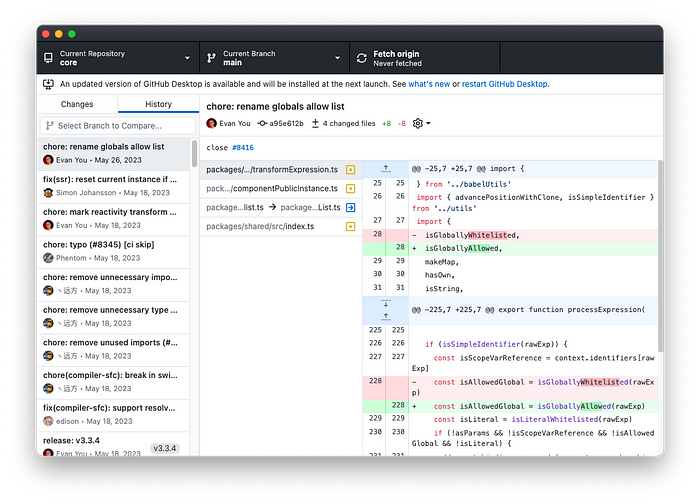The height and width of the screenshot is (504, 700).
Task: Click the changed files plus-minus icon
Action: tap(315, 123)
